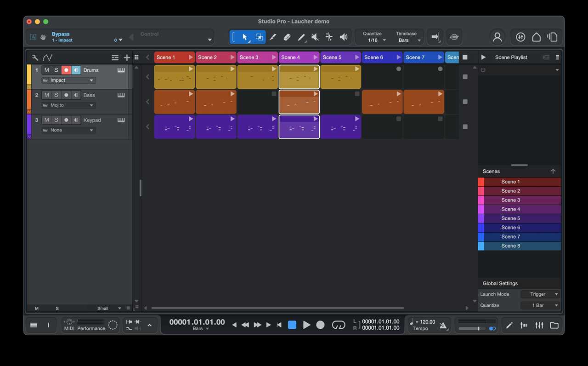588x366 pixels.
Task: Open the Quantize value dropdown
Action: point(374,40)
